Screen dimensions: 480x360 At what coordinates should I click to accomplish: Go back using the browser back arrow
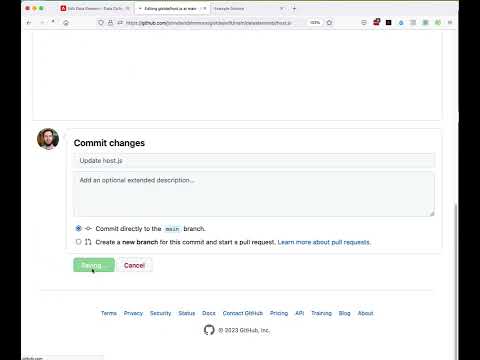click(x=29, y=23)
